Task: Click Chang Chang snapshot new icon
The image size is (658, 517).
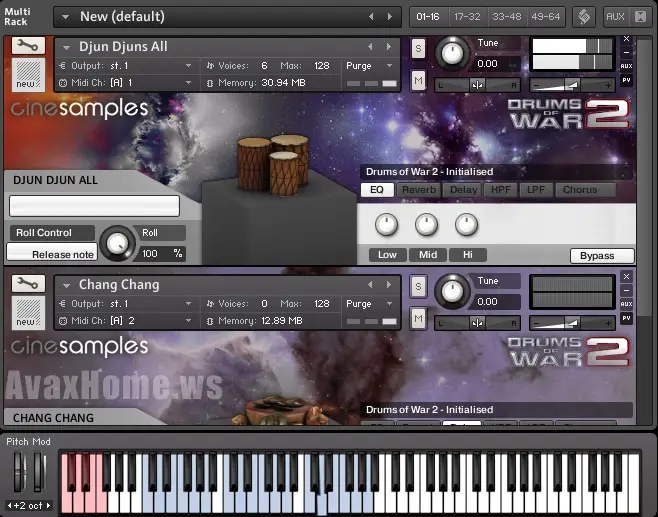Action: click(x=28, y=313)
